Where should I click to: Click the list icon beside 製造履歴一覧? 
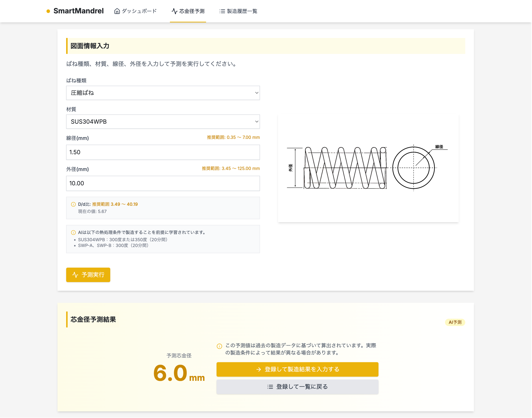pos(222,11)
